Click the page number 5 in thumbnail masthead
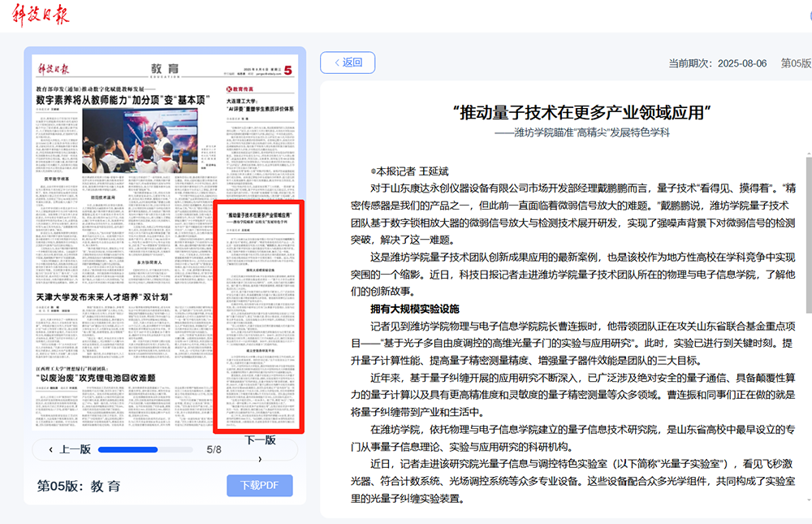Image resolution: width=812 pixels, height=524 pixels. [x=288, y=71]
